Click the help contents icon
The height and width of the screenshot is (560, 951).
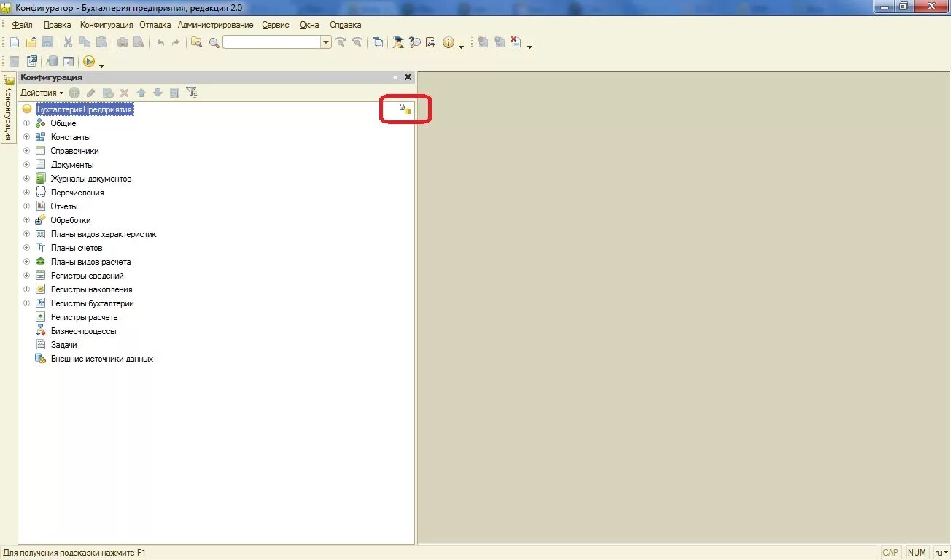431,42
